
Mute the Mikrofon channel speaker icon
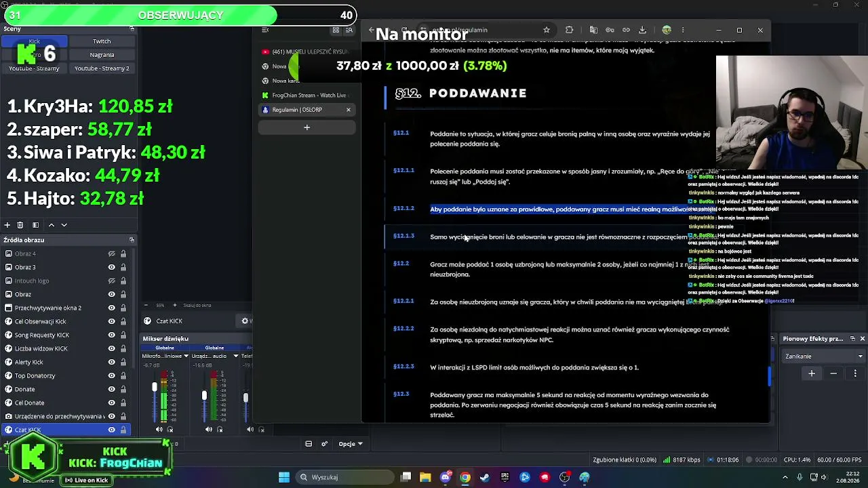[x=159, y=429]
